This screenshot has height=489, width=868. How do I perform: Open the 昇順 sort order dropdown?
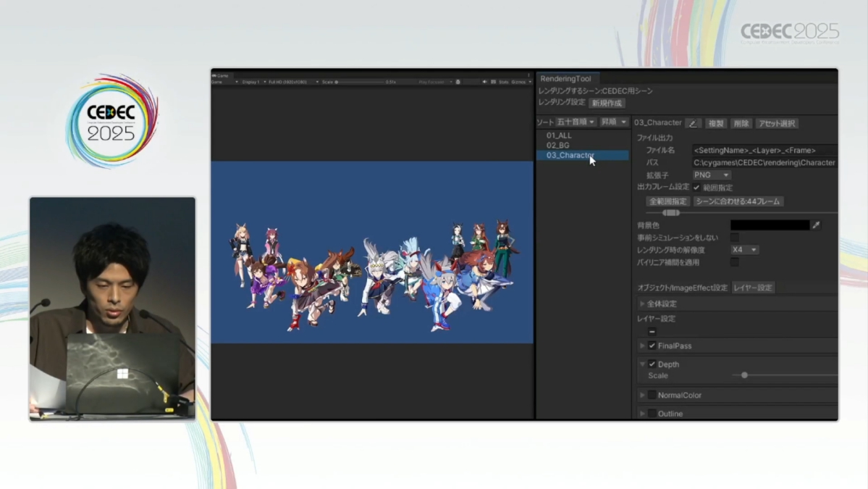click(613, 122)
